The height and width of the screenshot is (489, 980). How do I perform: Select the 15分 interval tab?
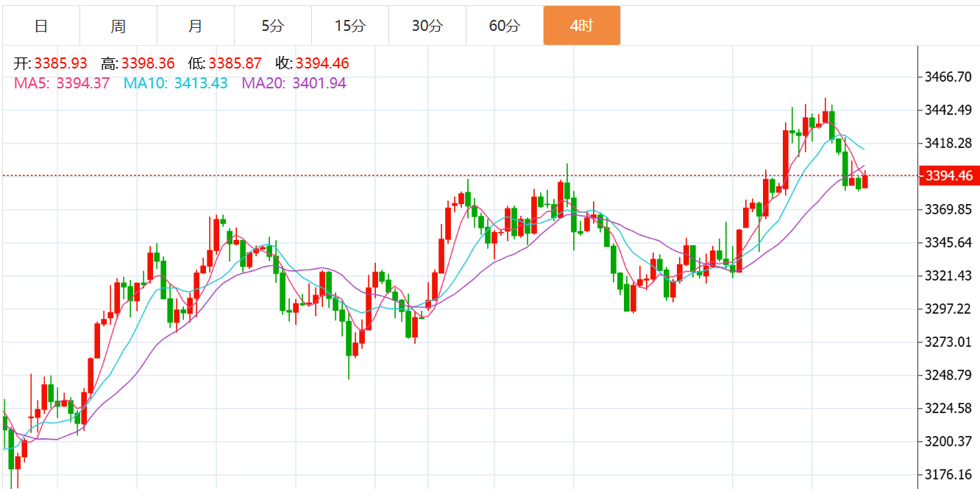349,26
